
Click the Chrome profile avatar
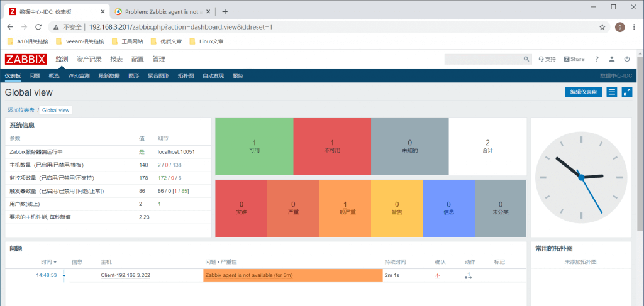619,27
